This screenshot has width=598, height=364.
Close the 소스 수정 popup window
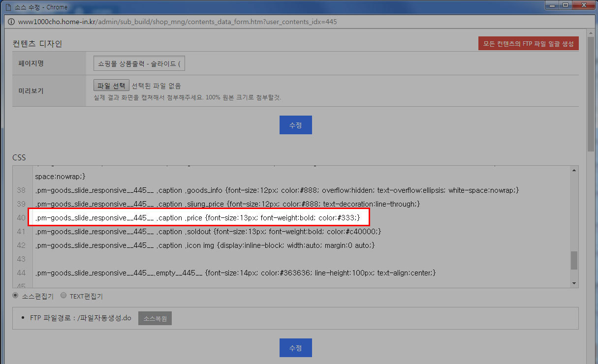click(583, 5)
